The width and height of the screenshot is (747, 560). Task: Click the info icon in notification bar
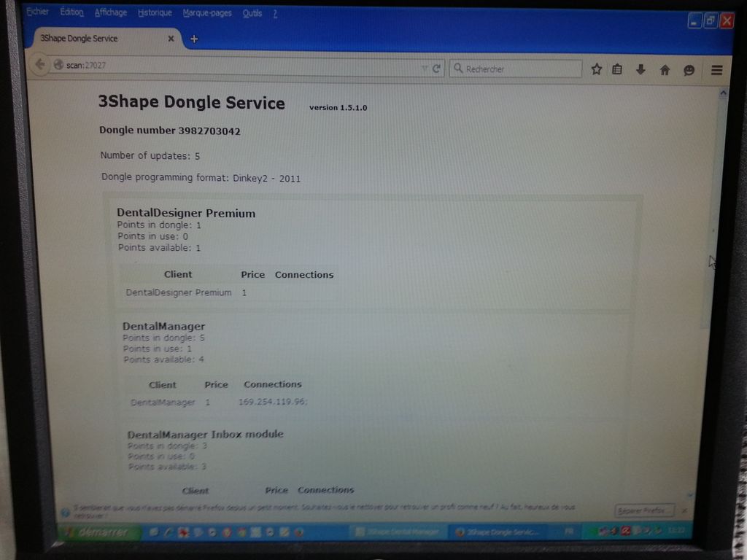coord(66,512)
